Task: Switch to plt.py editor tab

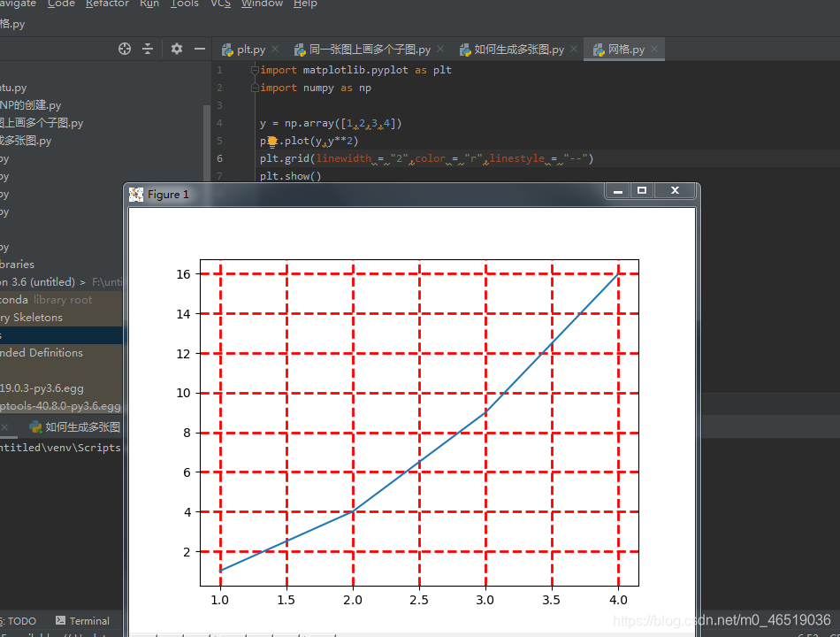Action: tap(251, 50)
